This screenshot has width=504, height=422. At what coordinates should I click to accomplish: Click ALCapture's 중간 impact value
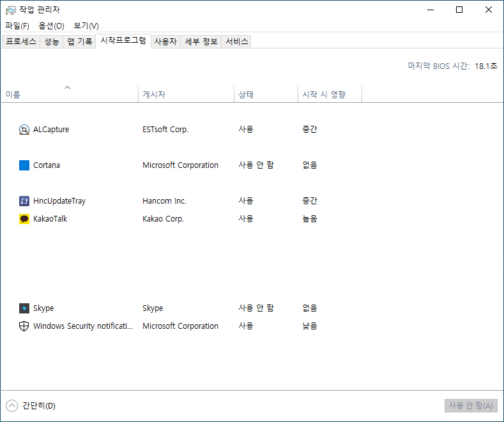[310, 130]
